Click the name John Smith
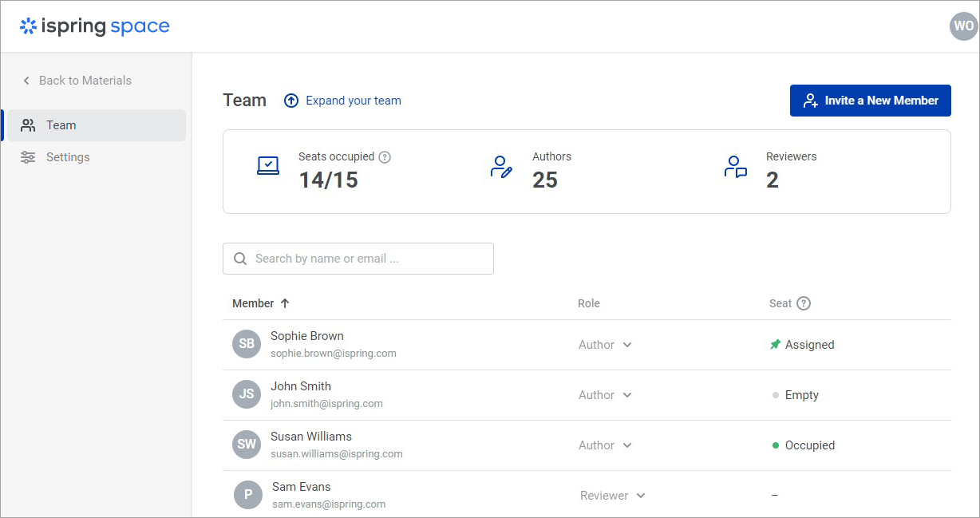The image size is (980, 518). pos(301,386)
